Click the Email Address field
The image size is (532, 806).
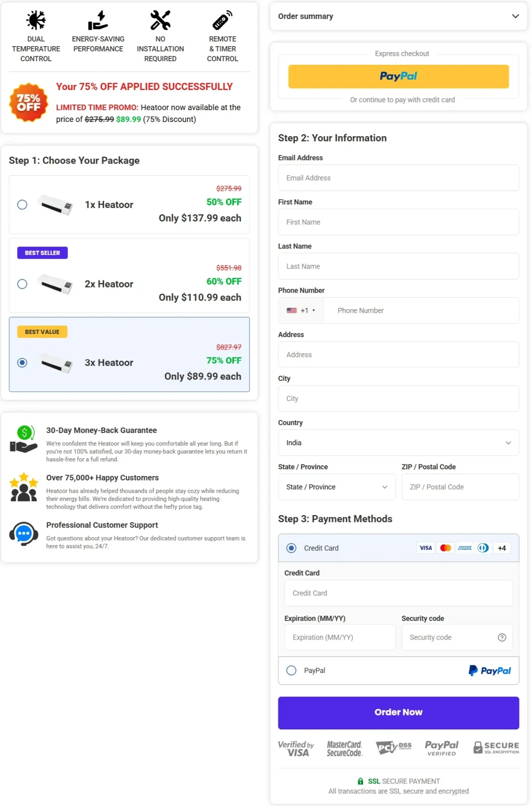pyautogui.click(x=399, y=178)
